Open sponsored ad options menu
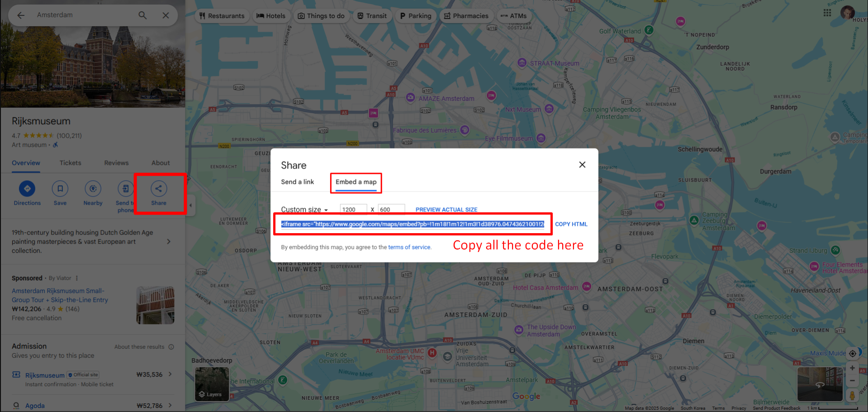The height and width of the screenshot is (412, 868). point(77,278)
